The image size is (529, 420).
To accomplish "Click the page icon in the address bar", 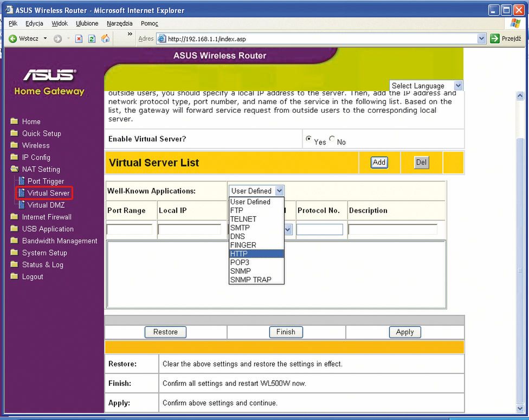I will pos(162,39).
